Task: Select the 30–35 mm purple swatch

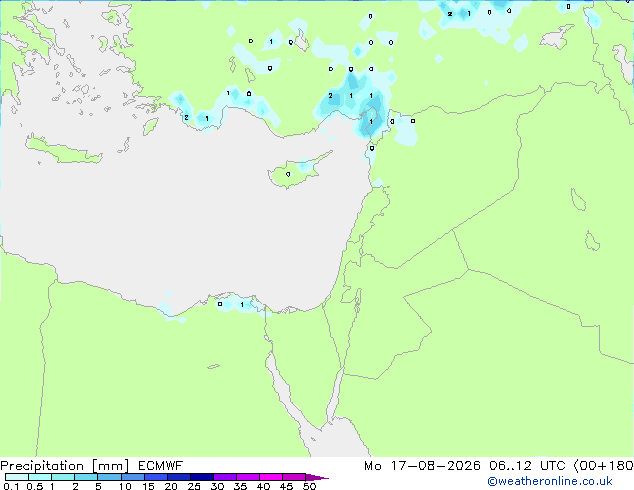Action: [225, 477]
